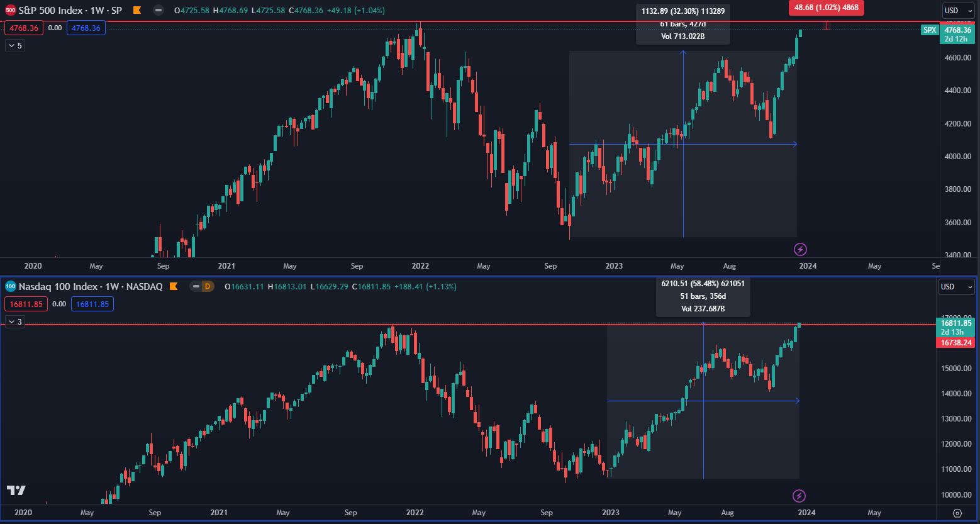Click the 2022 label on S&P time axis
Screen dimensions: 980x524
coord(420,266)
